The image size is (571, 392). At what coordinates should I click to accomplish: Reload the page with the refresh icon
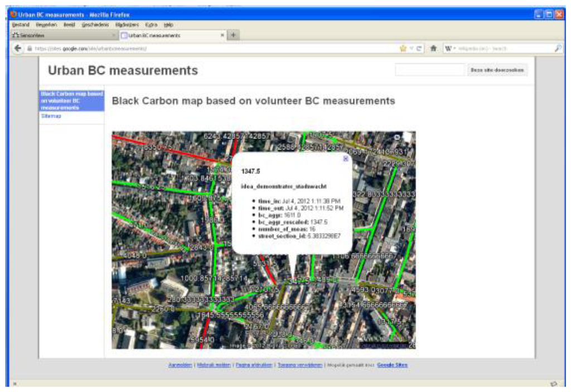click(x=418, y=49)
